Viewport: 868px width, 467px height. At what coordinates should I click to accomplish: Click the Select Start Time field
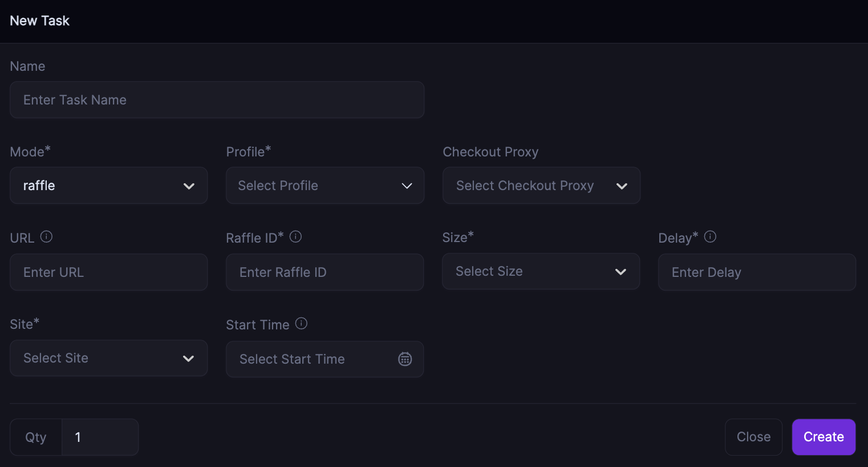(x=308, y=359)
